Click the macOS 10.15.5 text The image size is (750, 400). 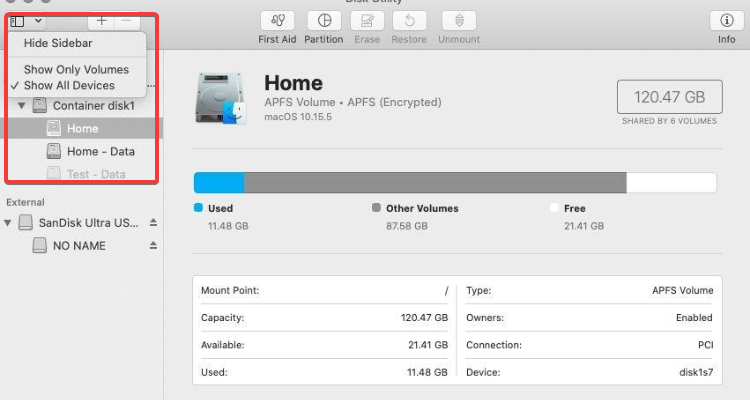click(298, 117)
